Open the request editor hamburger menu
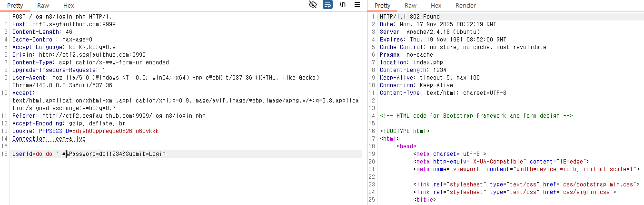Screen dimensions: 644x205 pos(357,5)
